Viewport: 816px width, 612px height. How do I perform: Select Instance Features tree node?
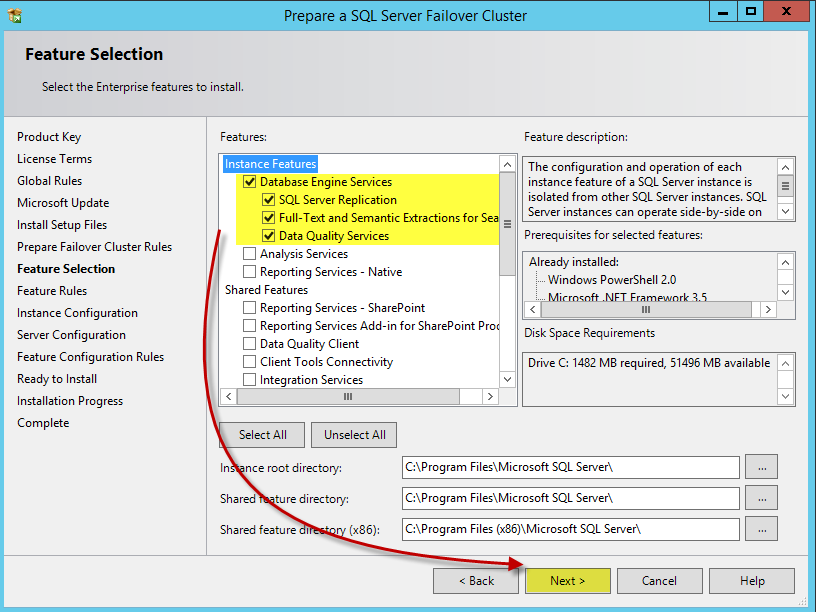click(x=270, y=164)
